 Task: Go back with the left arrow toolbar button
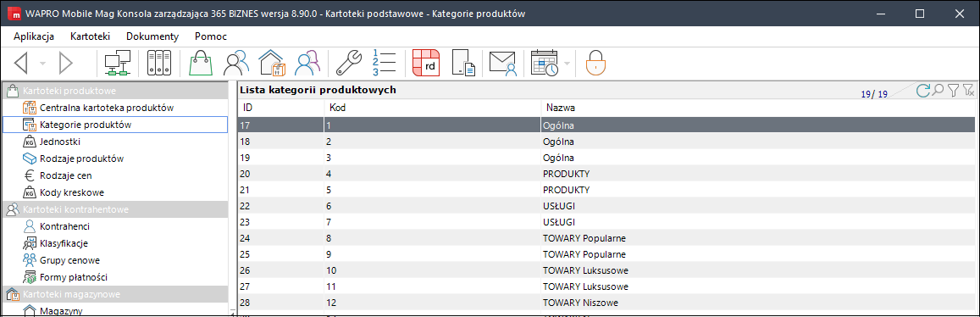[x=20, y=64]
